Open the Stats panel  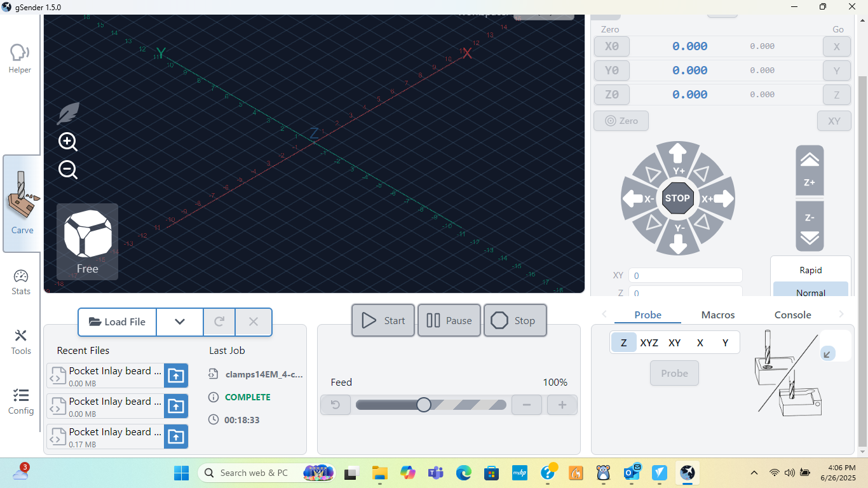coord(20,282)
